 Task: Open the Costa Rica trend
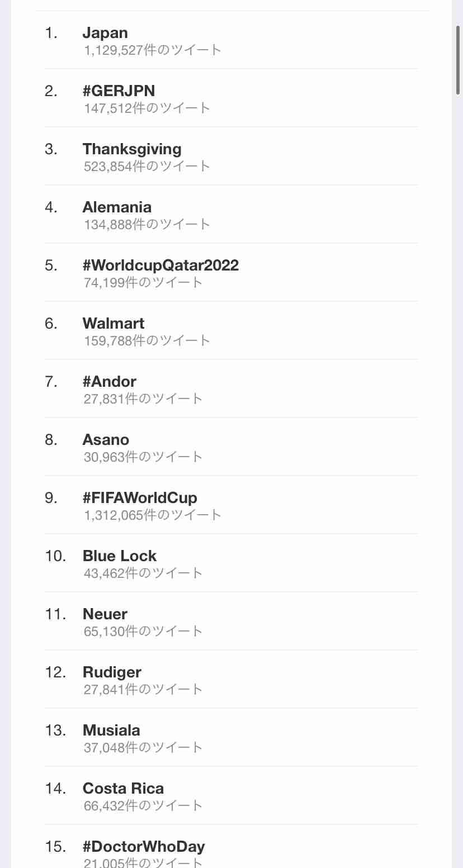point(123,789)
